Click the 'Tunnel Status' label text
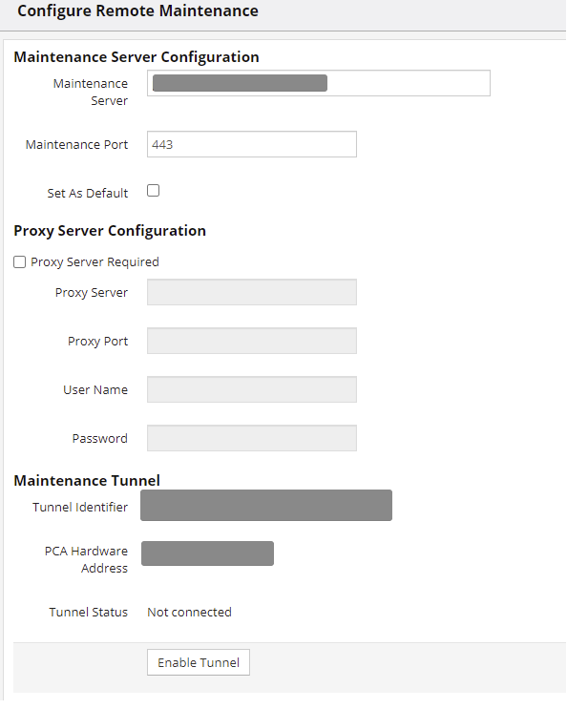 click(89, 612)
